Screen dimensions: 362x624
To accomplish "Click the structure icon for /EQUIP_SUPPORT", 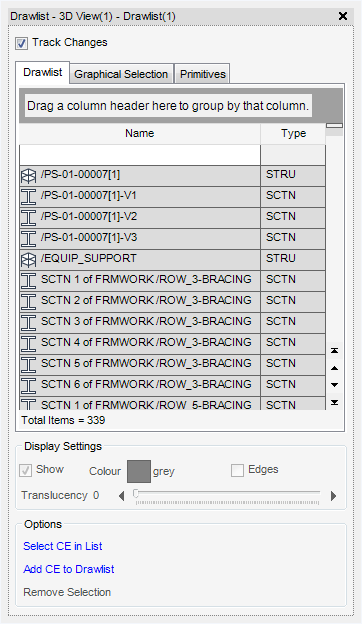I will (x=28, y=260).
